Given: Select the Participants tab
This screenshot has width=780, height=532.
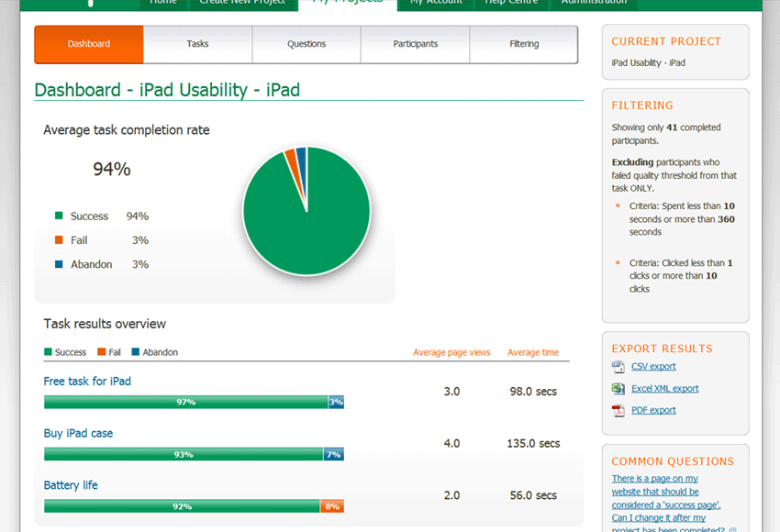Looking at the screenshot, I should [x=416, y=44].
